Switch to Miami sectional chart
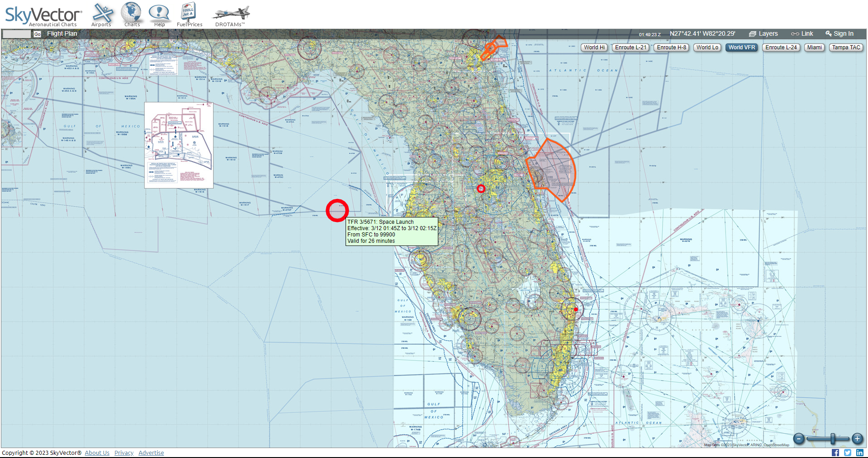The width and height of the screenshot is (868, 458). 814,47
